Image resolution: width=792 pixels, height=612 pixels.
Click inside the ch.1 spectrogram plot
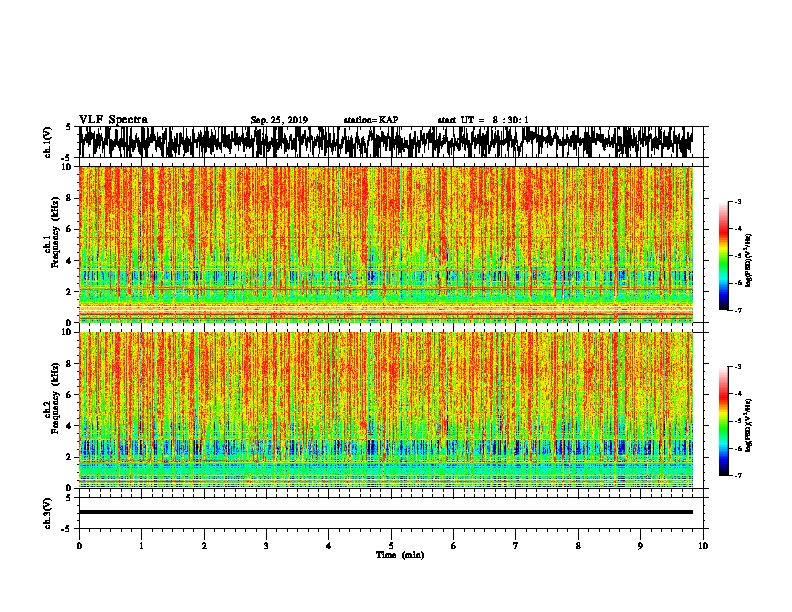386,244
